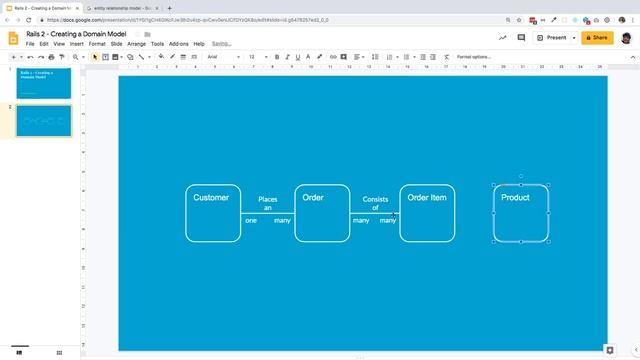Open the Insert image dropdown arrow
The width and height of the screenshot is (640, 360).
pyautogui.click(x=122, y=57)
